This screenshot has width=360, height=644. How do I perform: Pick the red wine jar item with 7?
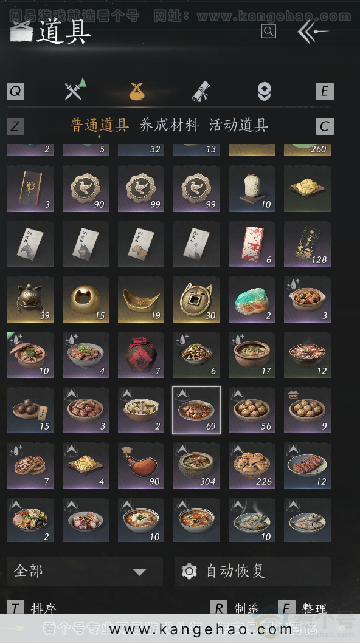[x=141, y=355]
